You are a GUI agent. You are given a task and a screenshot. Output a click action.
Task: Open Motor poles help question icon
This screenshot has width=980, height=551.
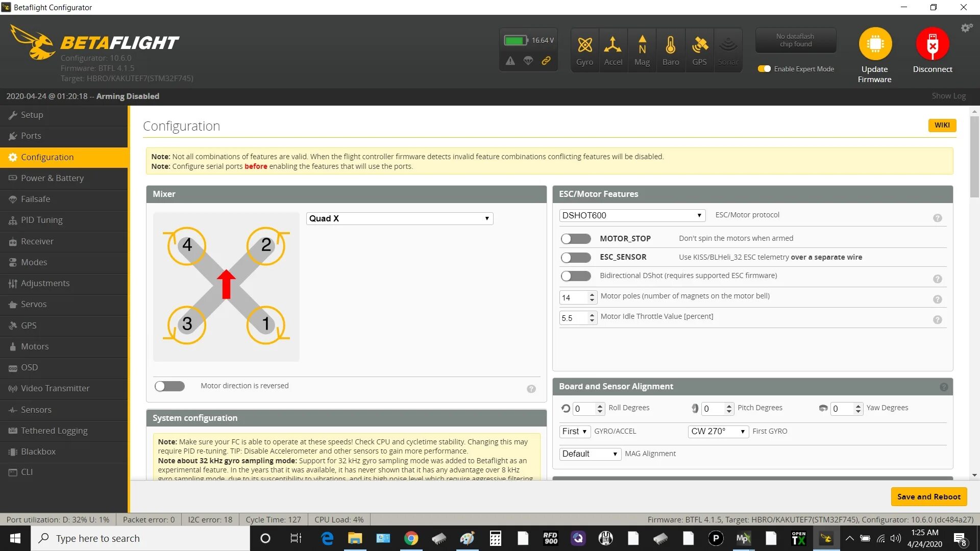[937, 299]
